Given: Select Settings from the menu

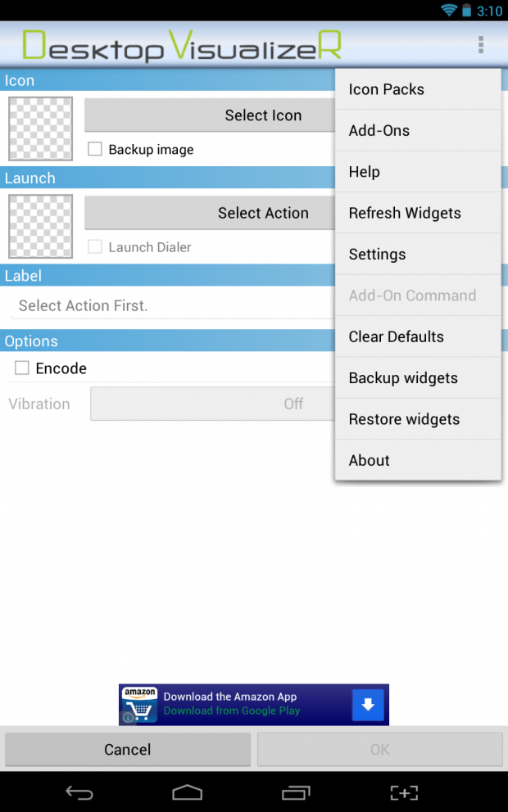Looking at the screenshot, I should click(377, 255).
